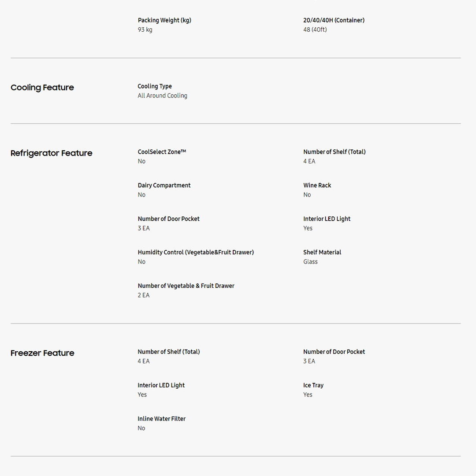Click the 48 (40ft) container value
476x476 pixels.
(x=315, y=30)
